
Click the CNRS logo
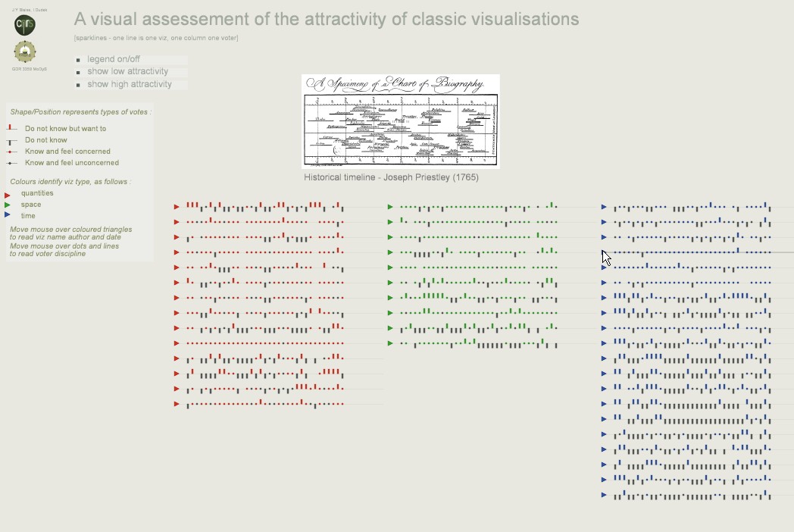coord(25,25)
